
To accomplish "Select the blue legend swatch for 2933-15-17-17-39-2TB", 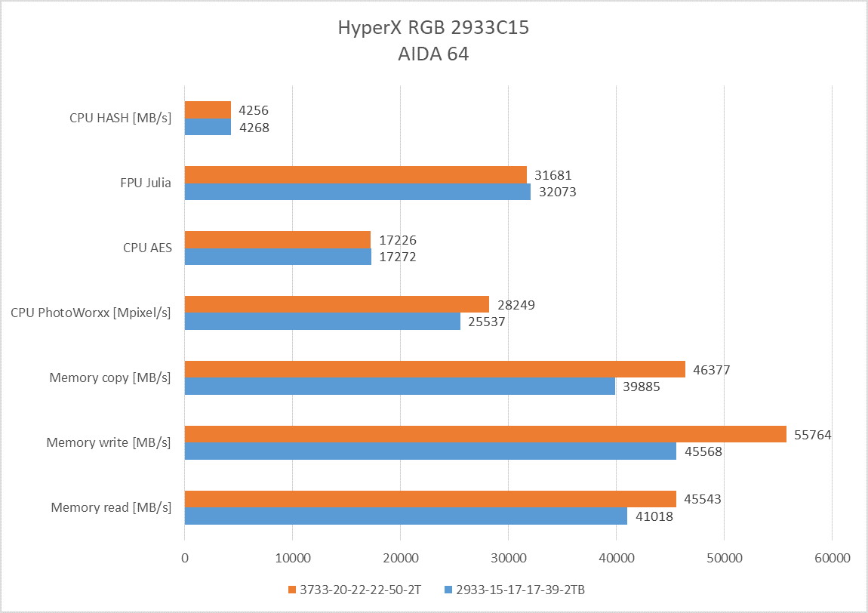I will click(x=448, y=590).
